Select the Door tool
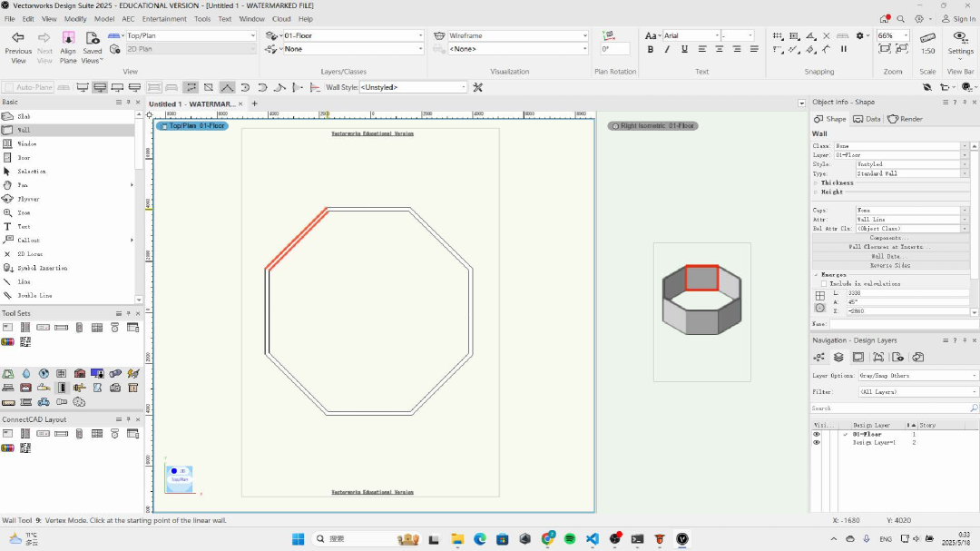Viewport: 980px width, 551px height. click(24, 158)
